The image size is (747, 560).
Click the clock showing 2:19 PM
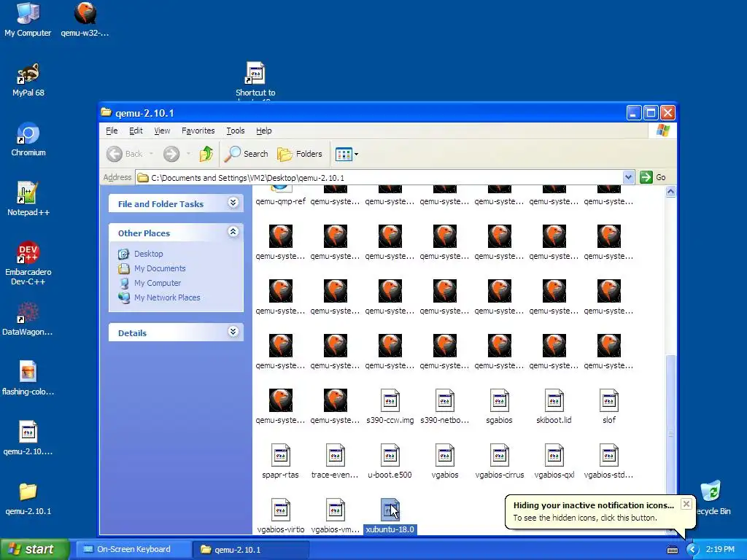click(x=720, y=550)
